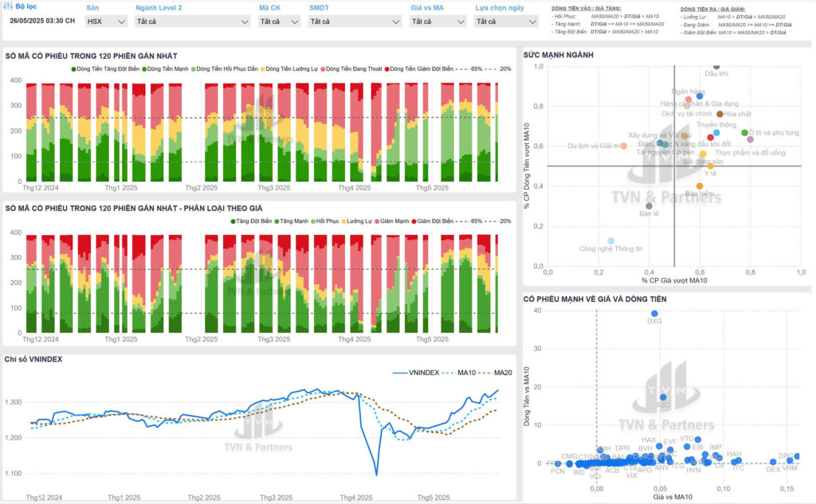
Task: Open the Sàn dropdown showing HSX
Action: point(106,21)
